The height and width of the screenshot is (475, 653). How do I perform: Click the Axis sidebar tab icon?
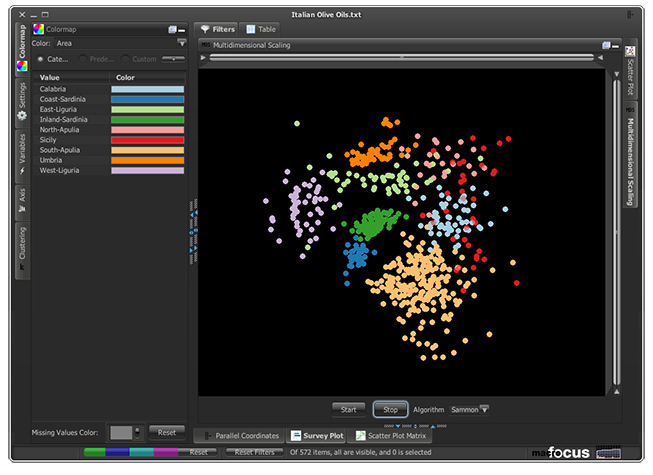coord(21,211)
